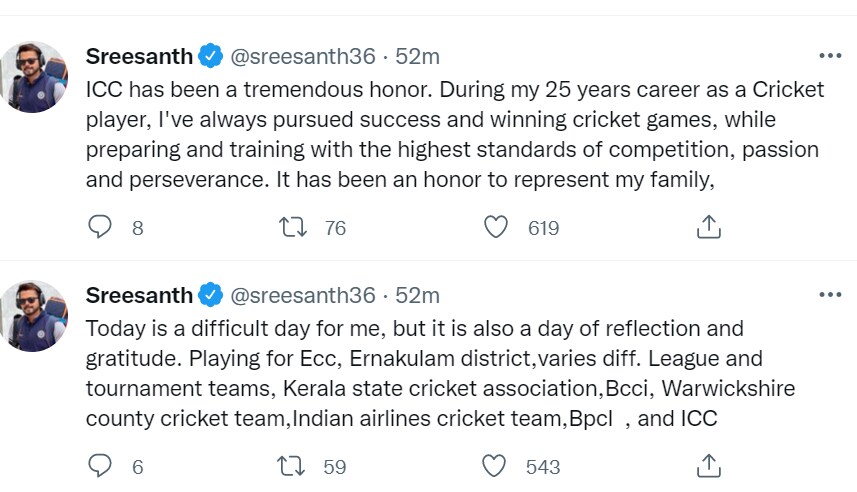The width and height of the screenshot is (857, 492).
Task: Open the 'ICC has been a tremendous honor' tweet text
Action: pyautogui.click(x=455, y=134)
